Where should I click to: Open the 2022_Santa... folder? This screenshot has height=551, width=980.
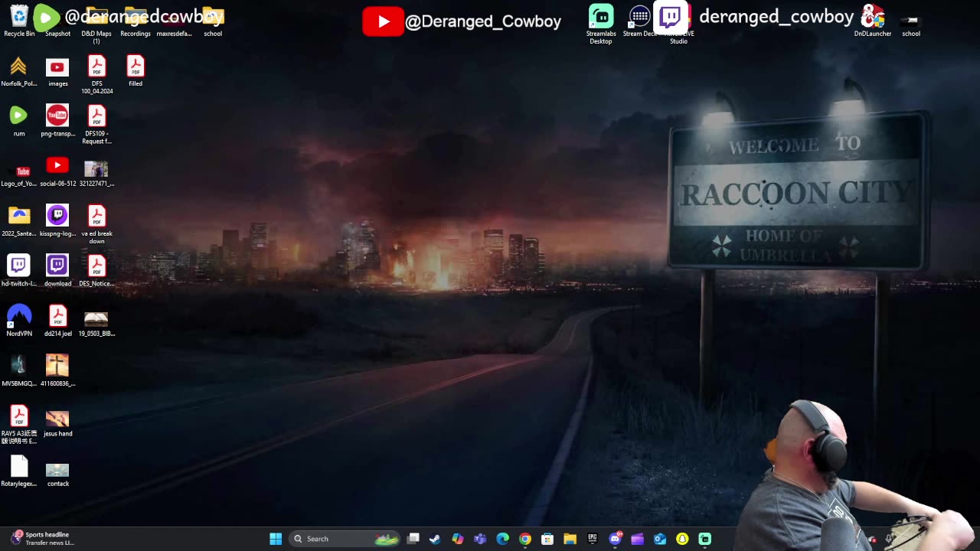pos(19,222)
